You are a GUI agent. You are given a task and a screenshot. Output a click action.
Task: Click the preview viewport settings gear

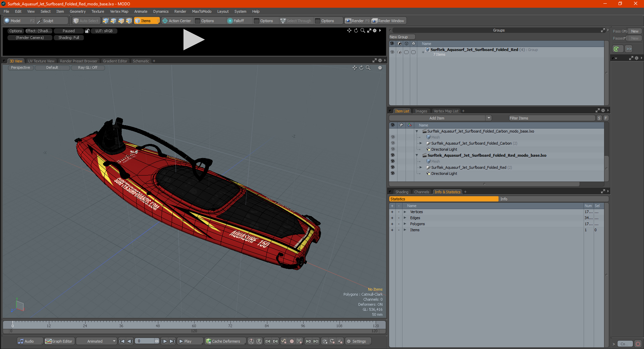click(x=375, y=31)
